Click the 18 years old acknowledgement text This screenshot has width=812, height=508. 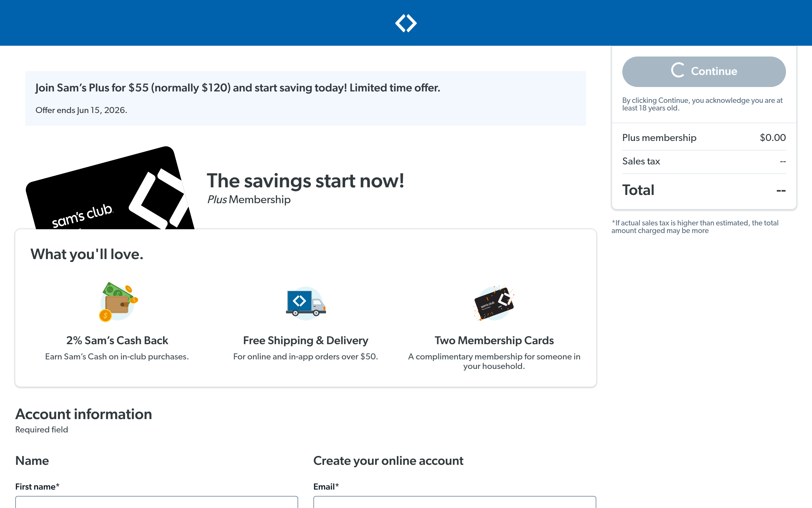coord(702,104)
